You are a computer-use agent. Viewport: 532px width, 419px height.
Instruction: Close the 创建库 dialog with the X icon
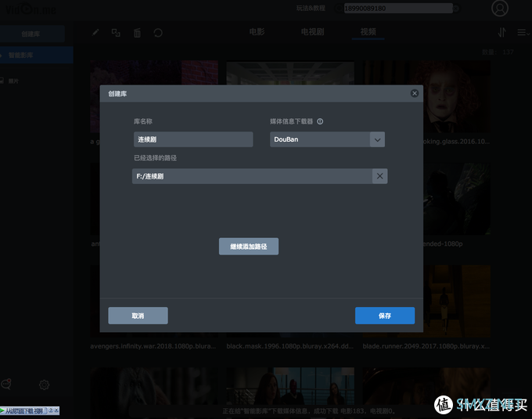coord(415,93)
